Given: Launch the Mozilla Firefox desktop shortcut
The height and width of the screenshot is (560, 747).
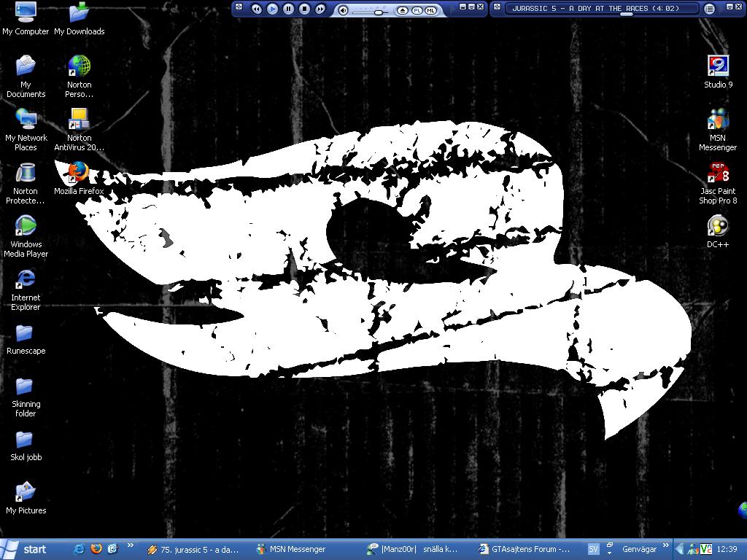Looking at the screenshot, I should click(x=79, y=178).
